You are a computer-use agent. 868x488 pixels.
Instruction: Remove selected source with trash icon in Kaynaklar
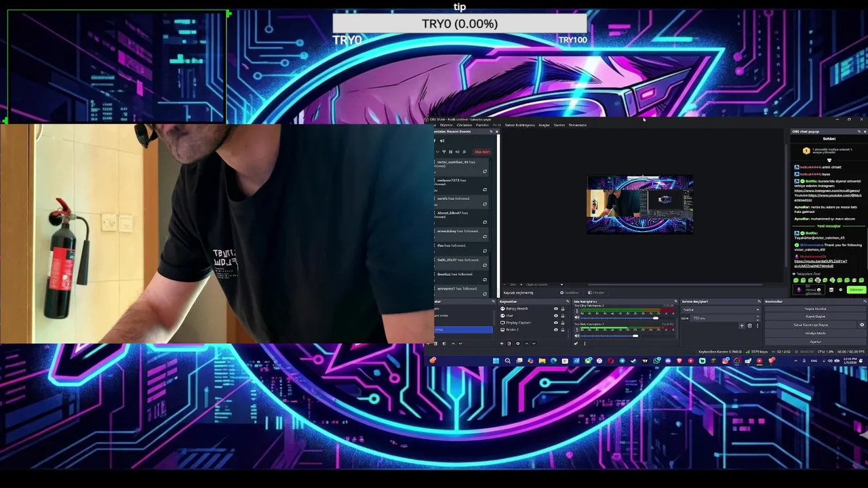(509, 344)
